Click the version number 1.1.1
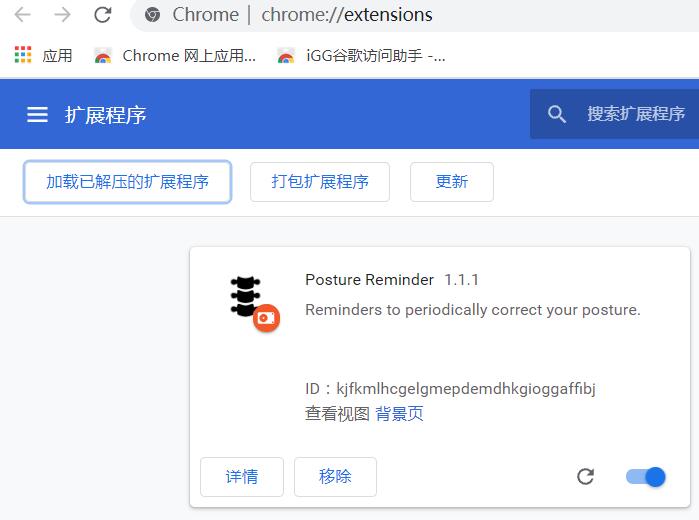The image size is (699, 520). pyautogui.click(x=461, y=280)
